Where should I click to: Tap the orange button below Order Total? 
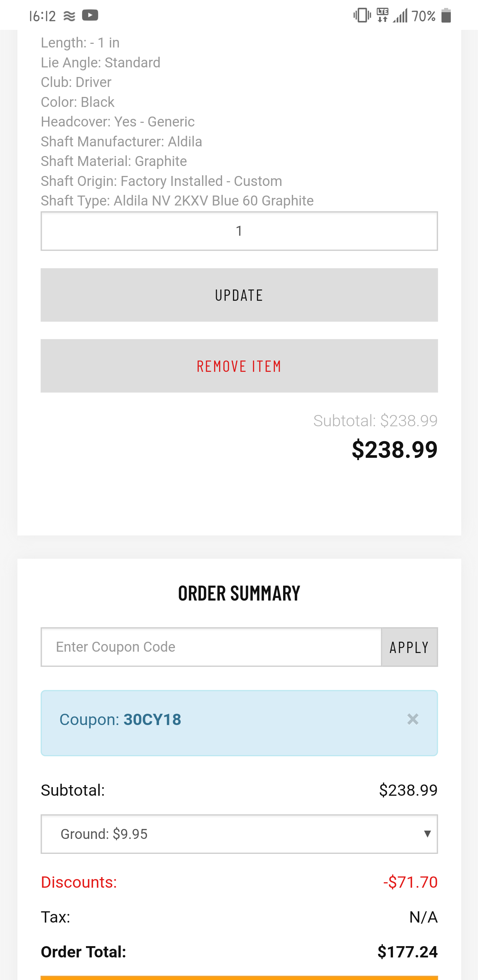tap(239, 978)
